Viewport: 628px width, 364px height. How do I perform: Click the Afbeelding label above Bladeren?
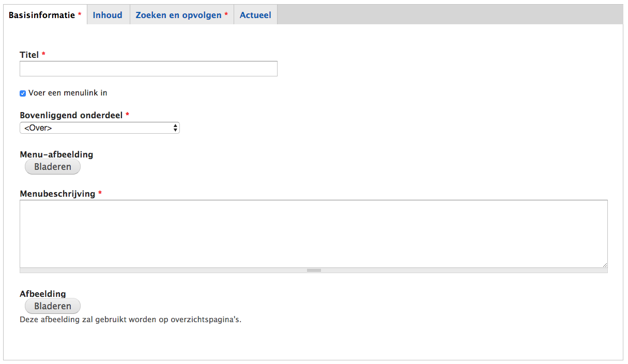pos(43,294)
